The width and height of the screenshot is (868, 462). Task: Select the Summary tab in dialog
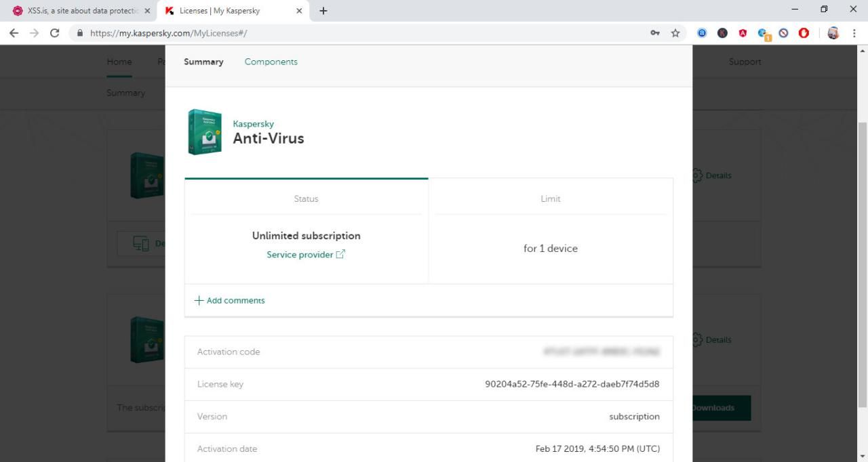tap(203, 62)
